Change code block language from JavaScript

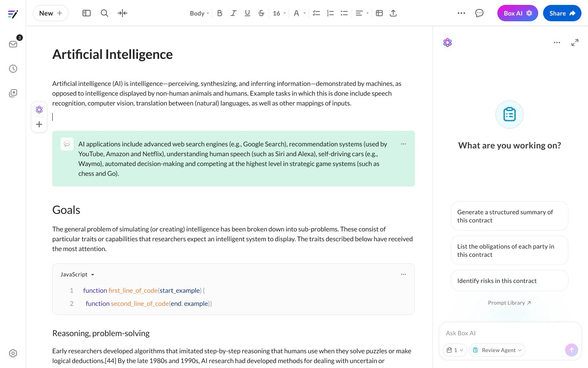78,274
